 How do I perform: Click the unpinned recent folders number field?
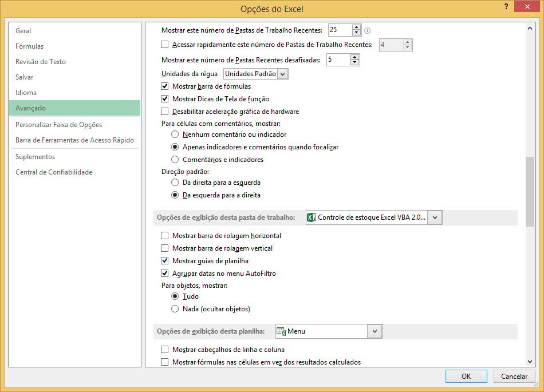[338, 60]
